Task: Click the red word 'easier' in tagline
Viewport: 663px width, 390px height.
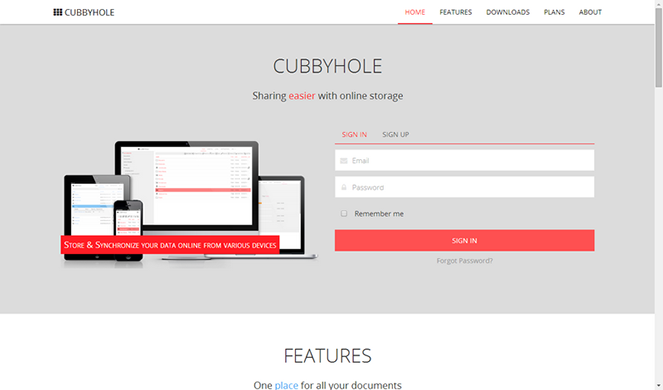Action: 302,96
